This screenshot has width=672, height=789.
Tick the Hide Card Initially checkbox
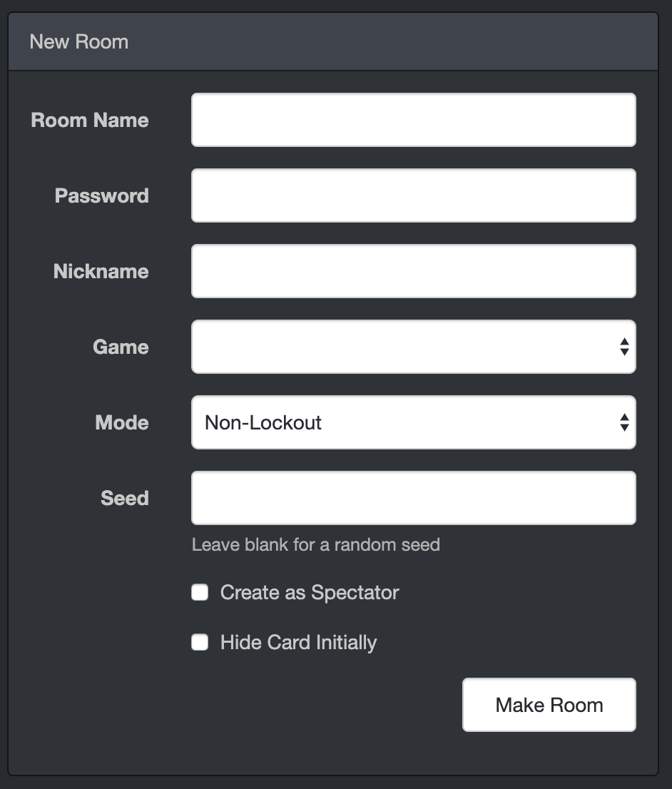[200, 642]
